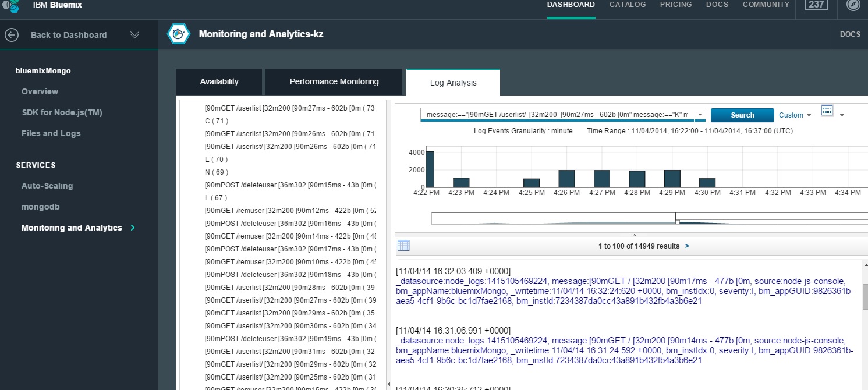
Task: Click the calendar grid icon beside Custom
Action: click(x=827, y=111)
